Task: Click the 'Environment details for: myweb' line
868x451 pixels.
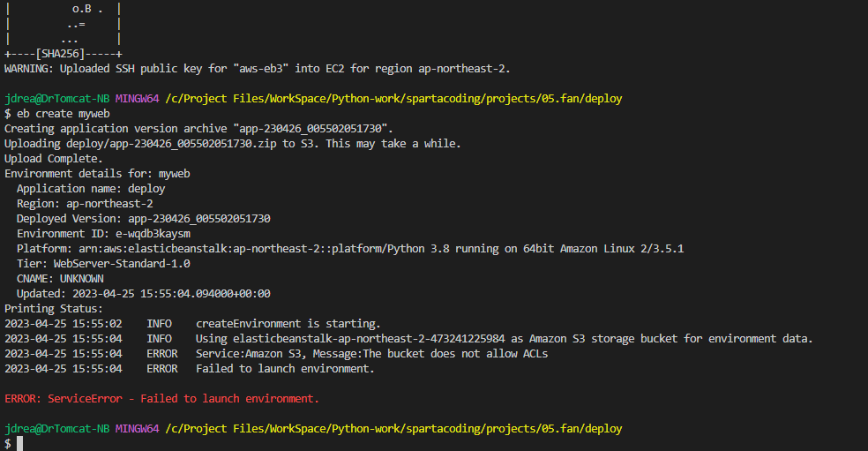Action: pos(97,173)
